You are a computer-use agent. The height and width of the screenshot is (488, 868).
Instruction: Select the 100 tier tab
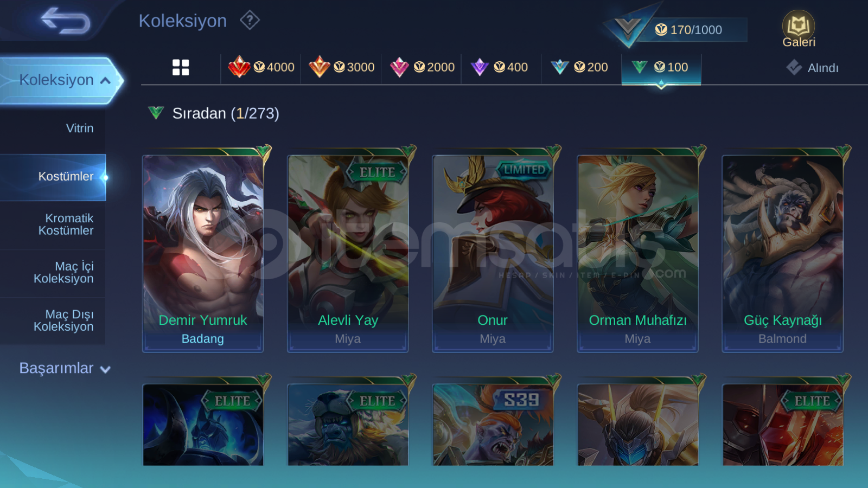pyautogui.click(x=661, y=68)
